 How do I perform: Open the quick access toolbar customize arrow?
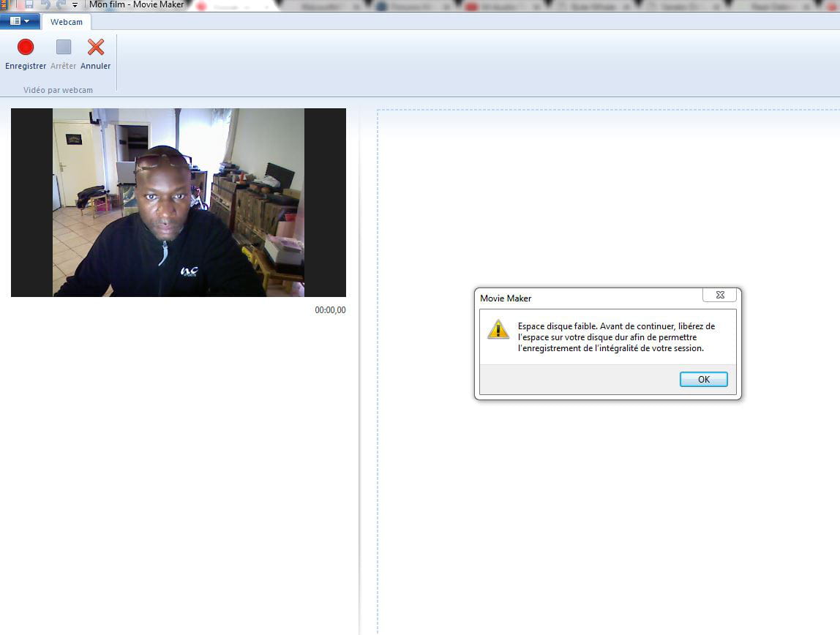pyautogui.click(x=75, y=5)
